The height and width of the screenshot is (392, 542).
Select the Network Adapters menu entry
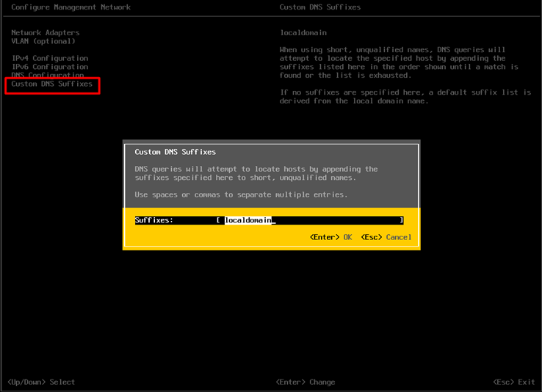click(46, 33)
